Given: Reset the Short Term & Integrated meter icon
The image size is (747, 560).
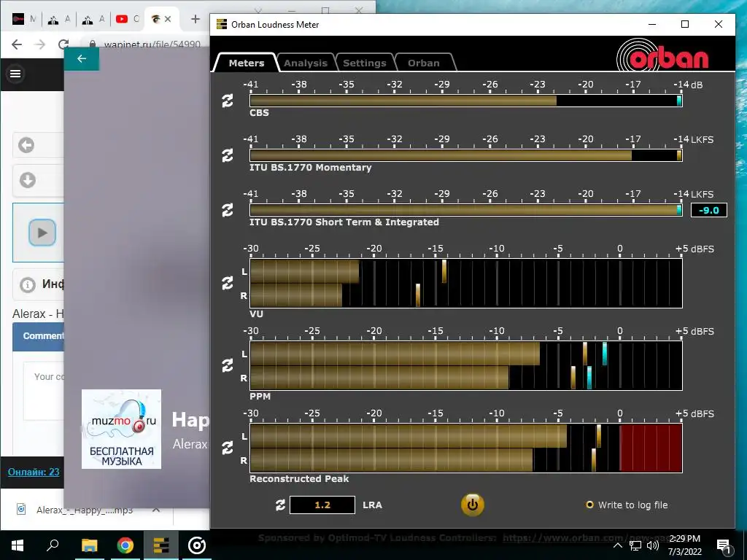Looking at the screenshot, I should click(228, 210).
